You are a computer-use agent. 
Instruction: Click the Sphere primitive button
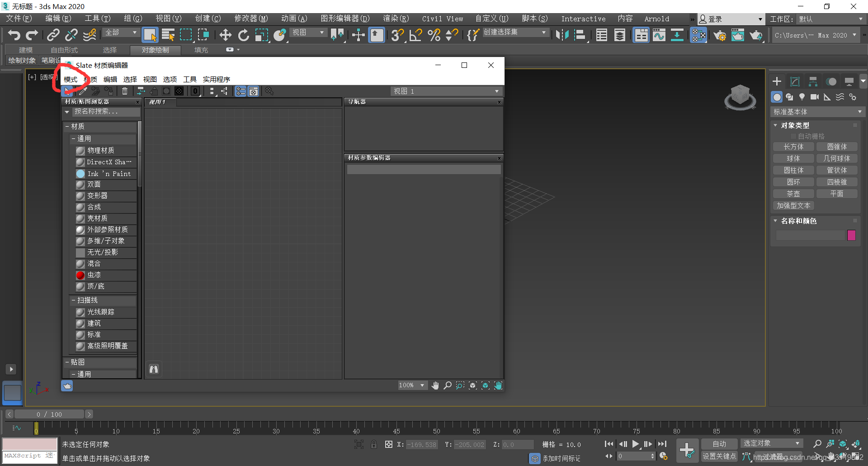[x=793, y=158]
